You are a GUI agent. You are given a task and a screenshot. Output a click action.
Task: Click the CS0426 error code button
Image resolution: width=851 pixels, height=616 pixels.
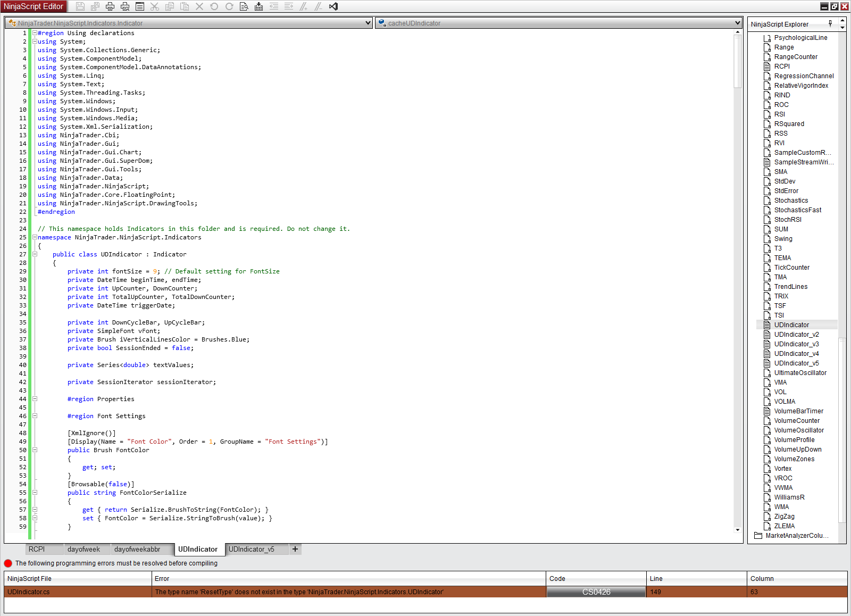pyautogui.click(x=596, y=592)
